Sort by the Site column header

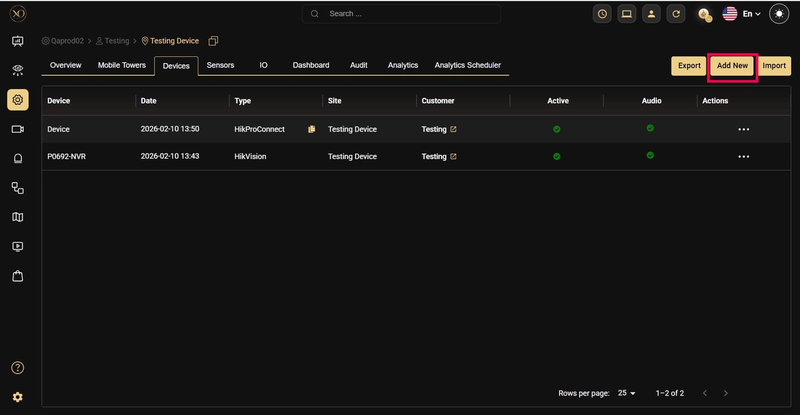334,101
